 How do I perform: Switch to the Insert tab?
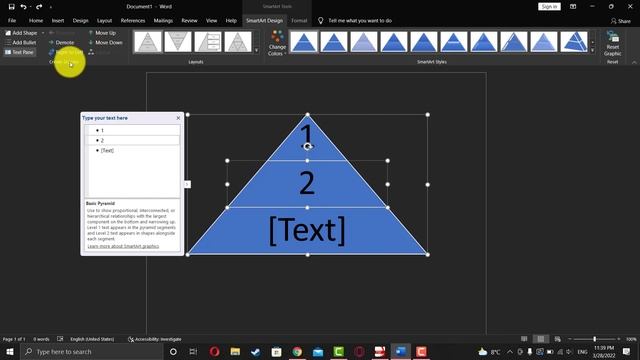point(58,20)
